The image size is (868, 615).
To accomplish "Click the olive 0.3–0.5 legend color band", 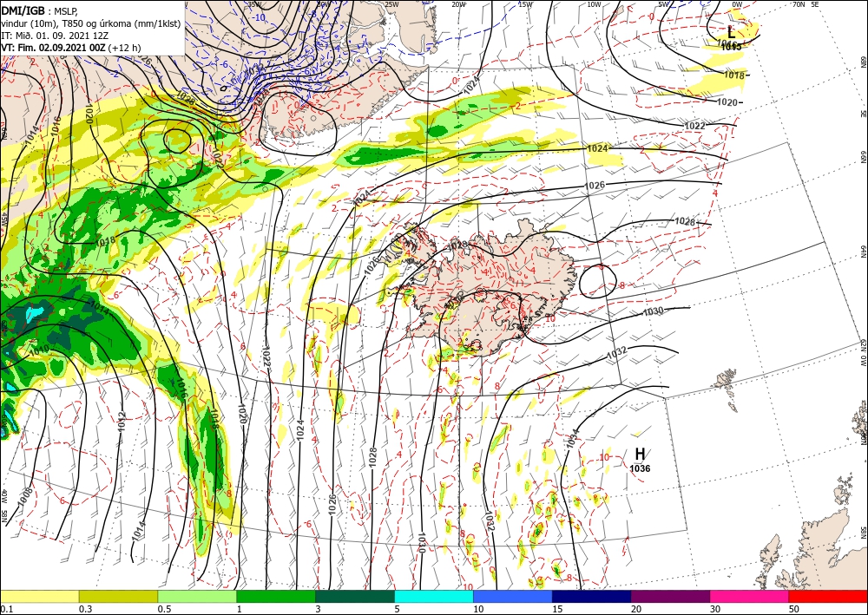I will (x=118, y=596).
